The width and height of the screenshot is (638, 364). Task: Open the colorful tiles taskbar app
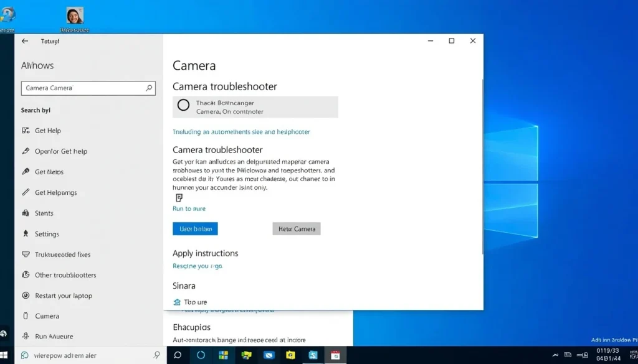(x=224, y=355)
